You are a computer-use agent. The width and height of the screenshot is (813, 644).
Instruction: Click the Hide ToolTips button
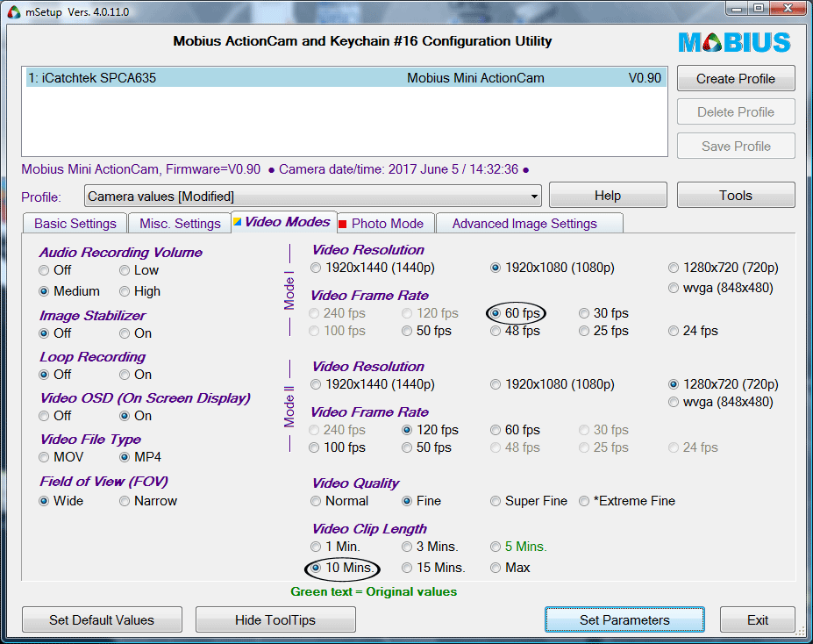275,620
